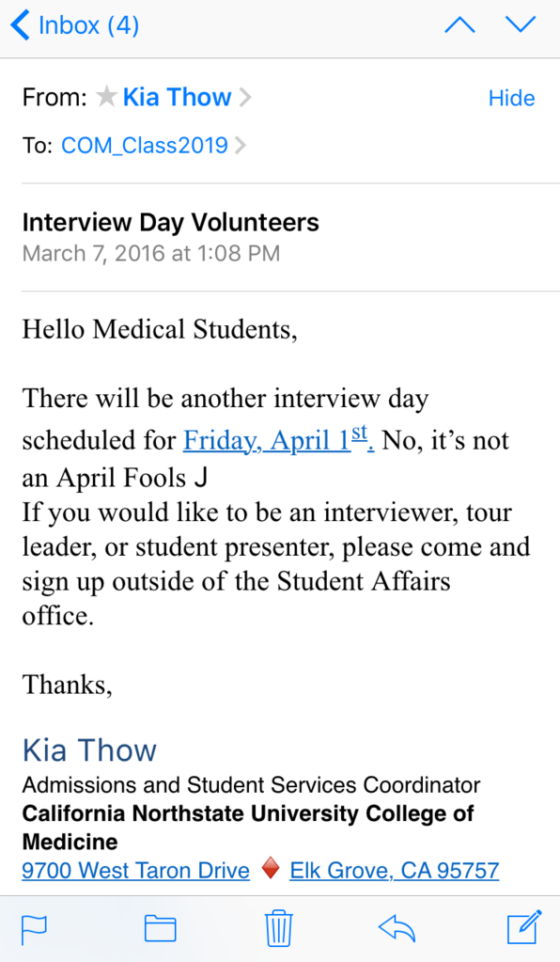Compose new message with pencil icon
This screenshot has height=962, width=560.
(x=524, y=927)
